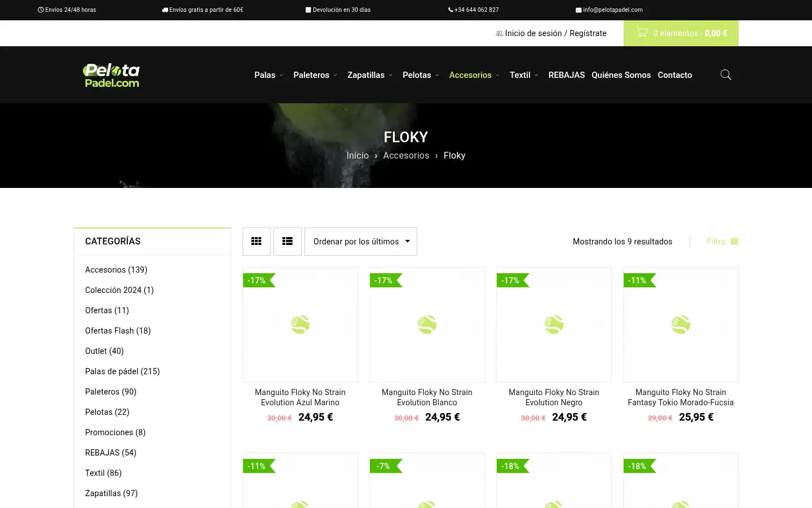Expand the Accesorios menu chevron
The image size is (812, 508).
[x=497, y=75]
